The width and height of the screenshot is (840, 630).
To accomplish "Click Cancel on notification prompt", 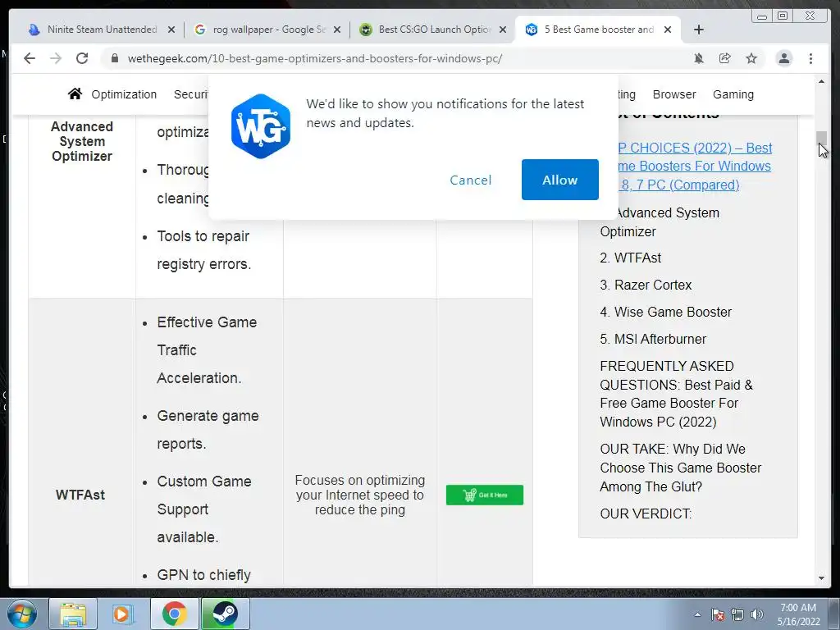I will click(470, 180).
